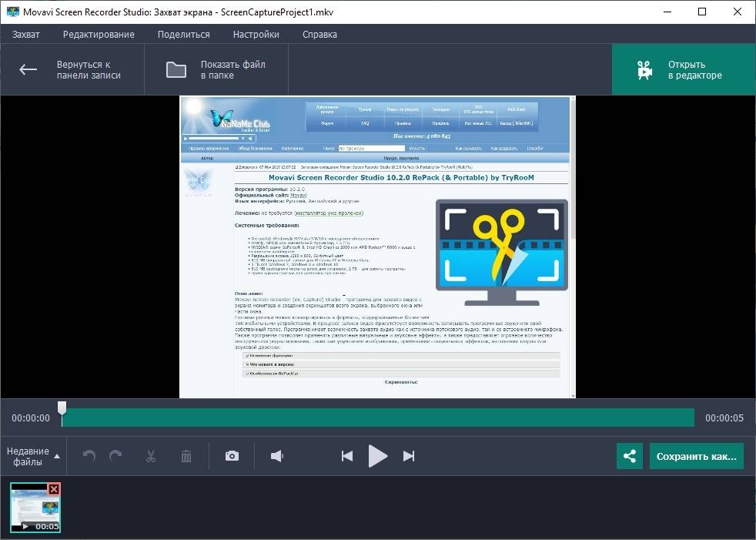The width and height of the screenshot is (756, 540).
Task: Click the share icon button
Action: (x=630, y=456)
